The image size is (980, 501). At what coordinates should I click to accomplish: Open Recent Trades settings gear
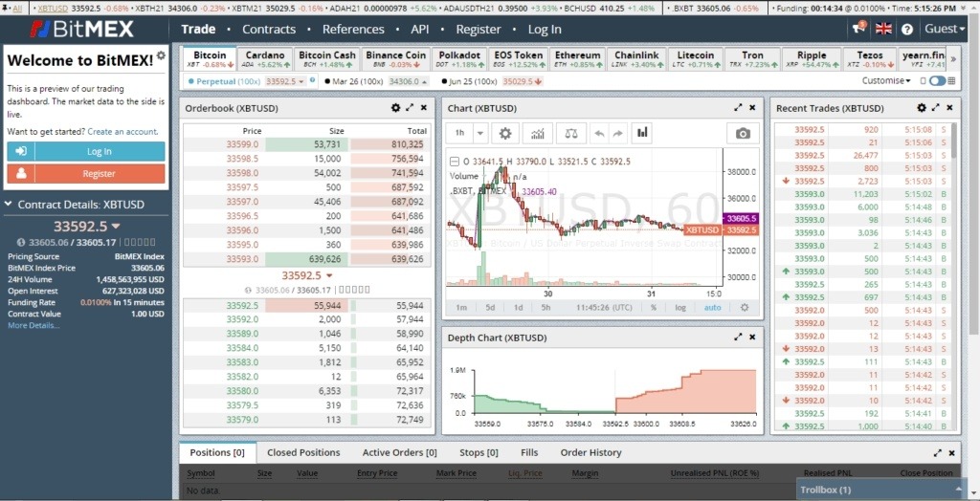(922, 107)
